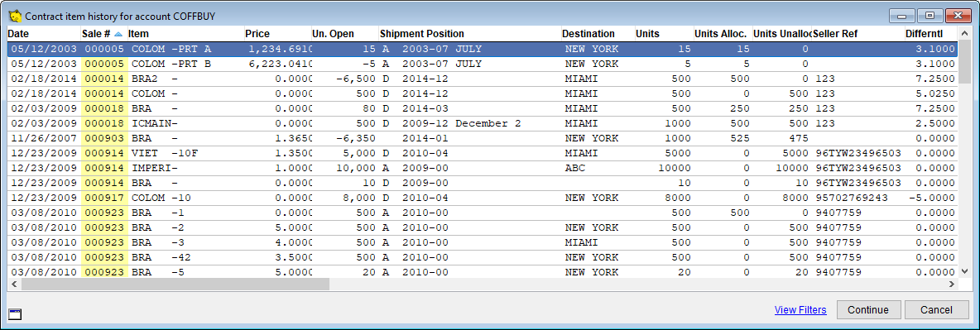The image size is (980, 330).
Task: Sort by the Price column header
Action: coord(277,34)
